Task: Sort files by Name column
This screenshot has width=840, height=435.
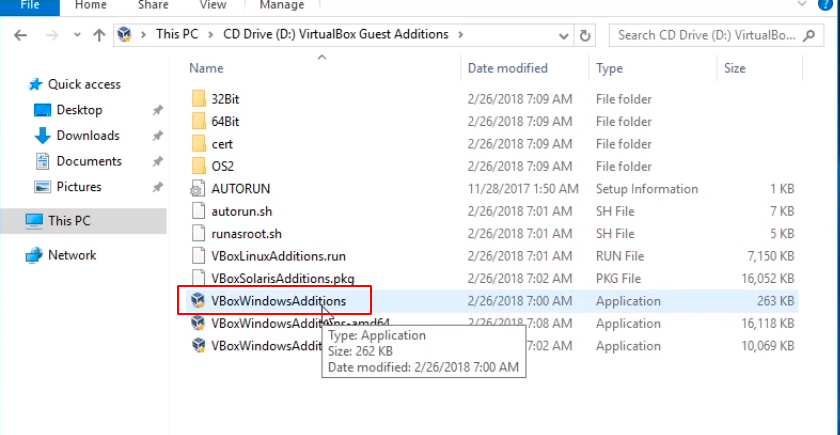Action: 206,68
